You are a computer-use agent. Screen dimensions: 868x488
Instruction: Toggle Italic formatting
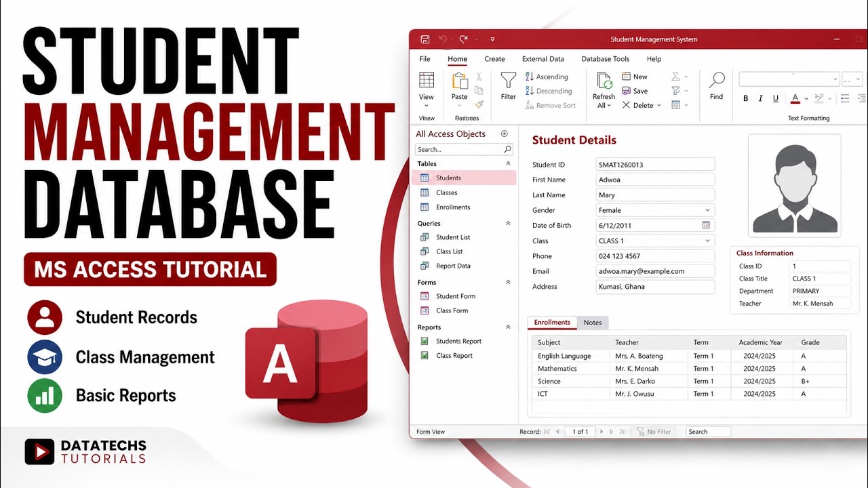point(761,98)
